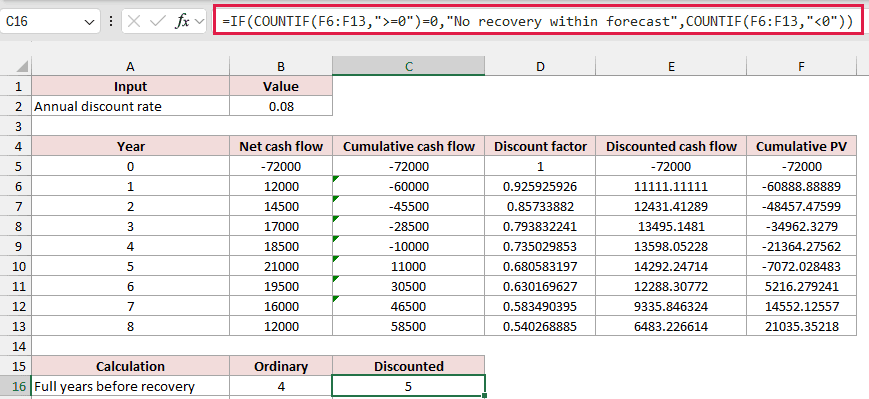
Task: Click the Value header cell
Action: pos(281,86)
